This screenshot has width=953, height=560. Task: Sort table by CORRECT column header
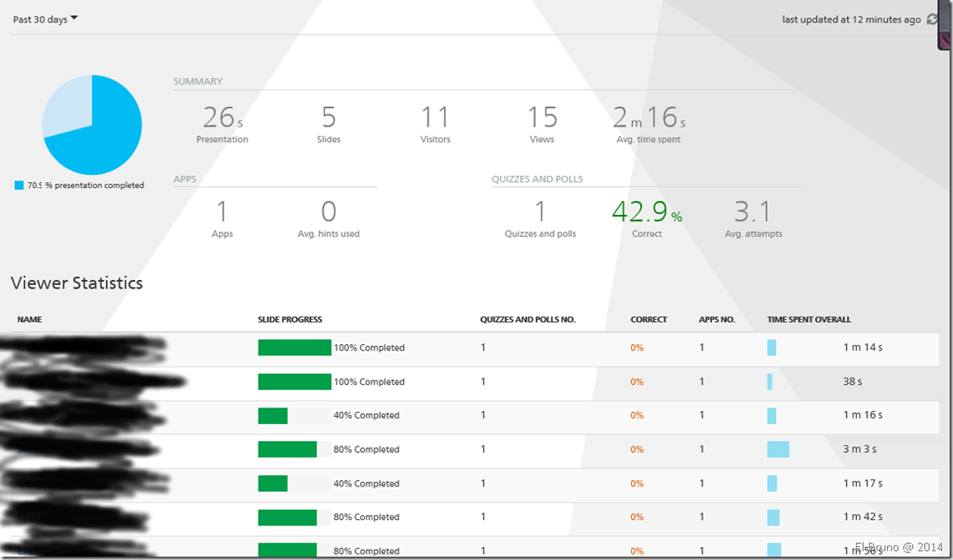coord(649,319)
